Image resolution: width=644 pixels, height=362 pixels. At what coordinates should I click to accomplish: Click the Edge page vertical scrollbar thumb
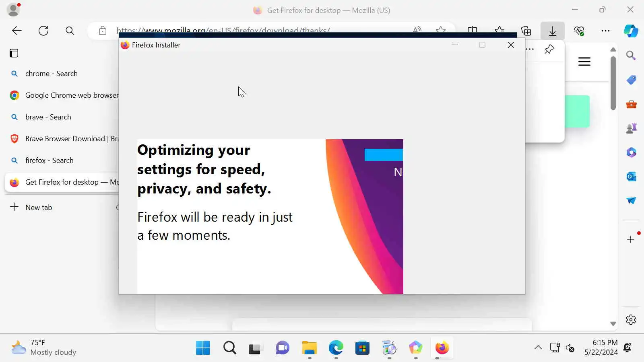click(x=613, y=83)
